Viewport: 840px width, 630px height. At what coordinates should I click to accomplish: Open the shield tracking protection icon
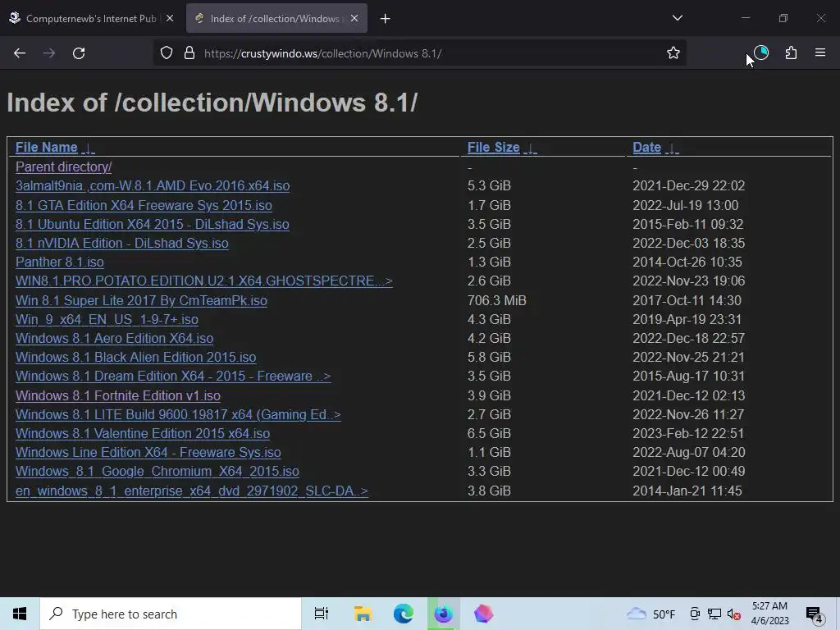point(167,53)
